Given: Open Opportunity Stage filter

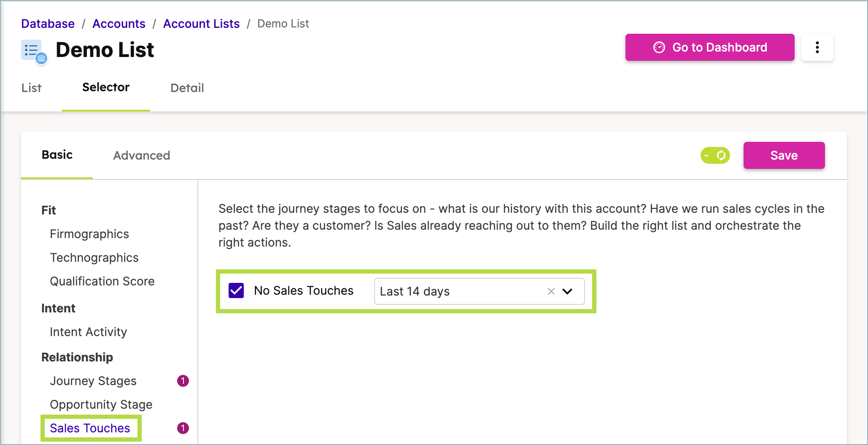Looking at the screenshot, I should point(101,404).
